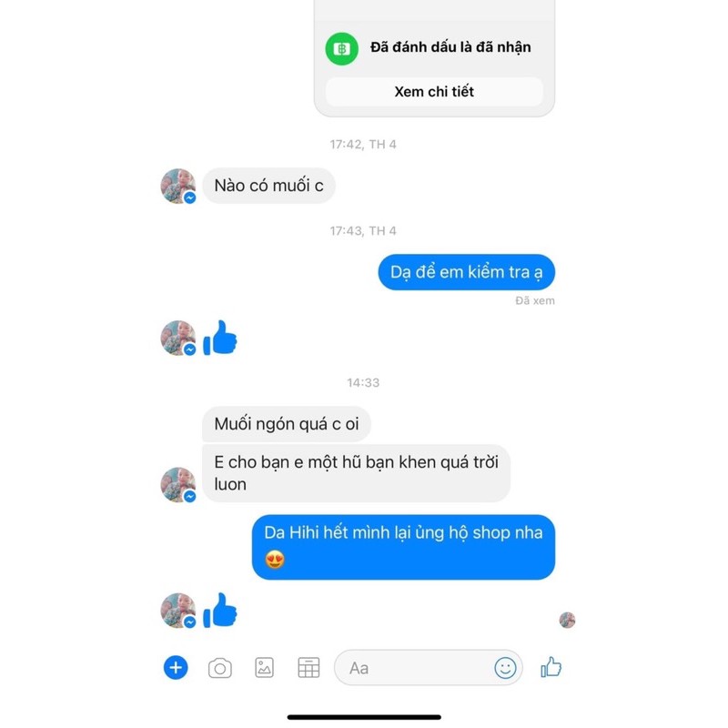Open the camera icon in composer bar

[x=220, y=668]
